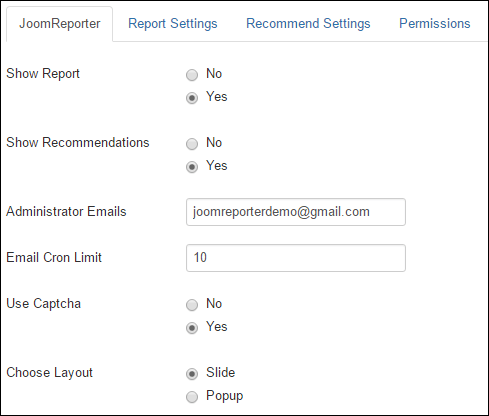
Task: Select Yes for Show Recommendations
Action: click(x=192, y=167)
